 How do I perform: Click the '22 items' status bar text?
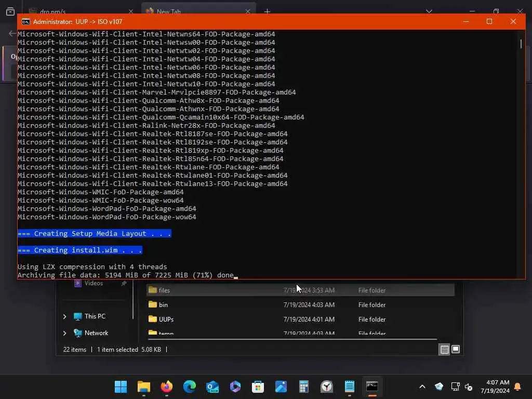tap(75, 350)
